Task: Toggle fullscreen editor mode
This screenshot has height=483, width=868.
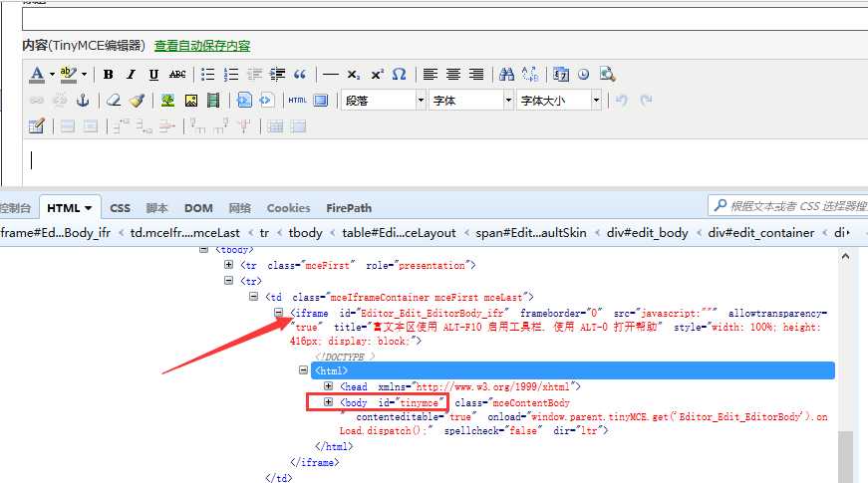Action: (321, 101)
